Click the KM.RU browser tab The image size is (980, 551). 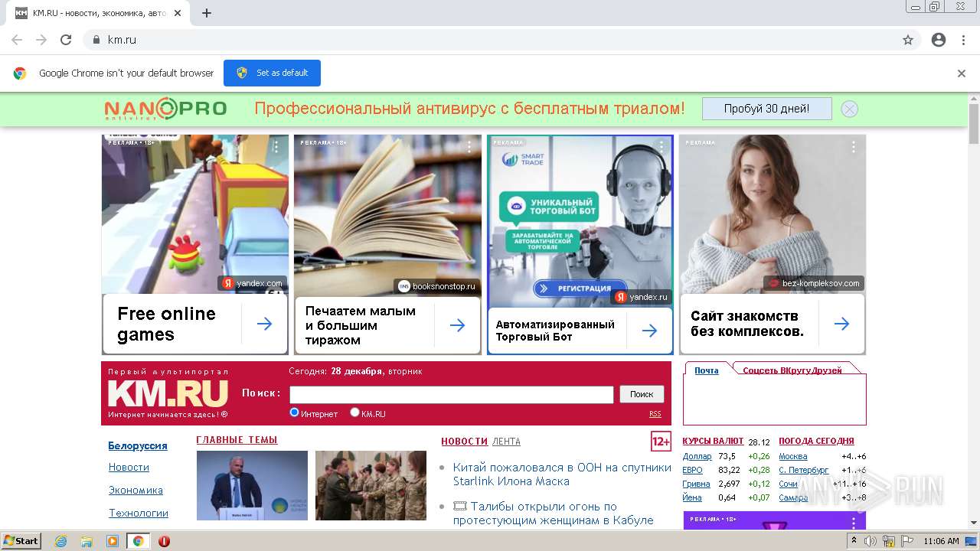(x=100, y=13)
